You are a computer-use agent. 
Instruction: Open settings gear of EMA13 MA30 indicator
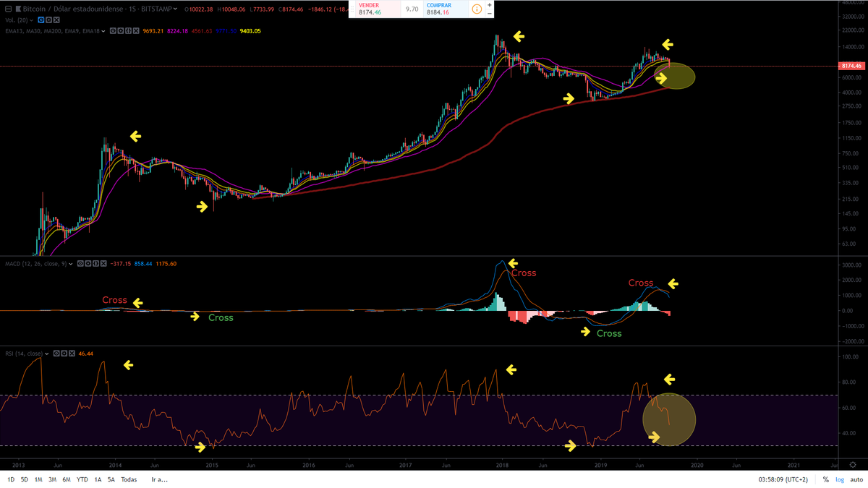120,31
